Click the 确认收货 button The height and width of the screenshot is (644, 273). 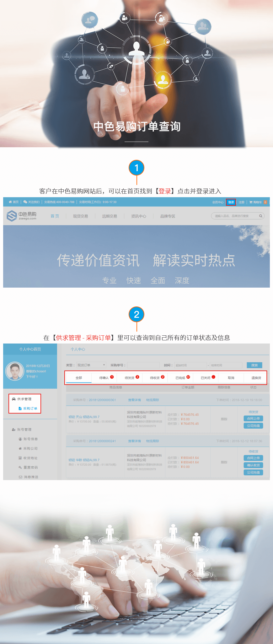(x=253, y=465)
